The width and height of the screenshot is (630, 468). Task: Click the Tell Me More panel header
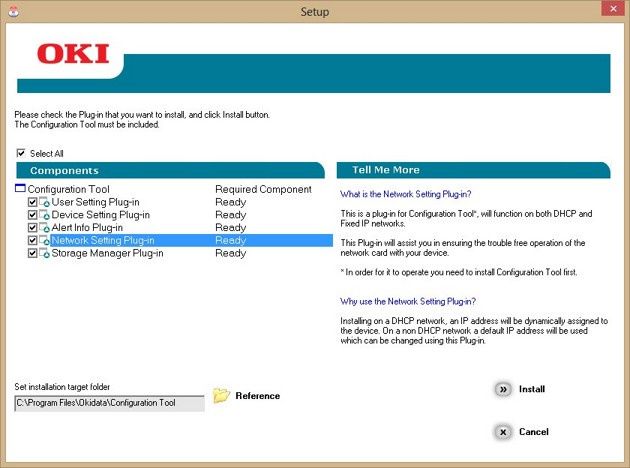473,170
